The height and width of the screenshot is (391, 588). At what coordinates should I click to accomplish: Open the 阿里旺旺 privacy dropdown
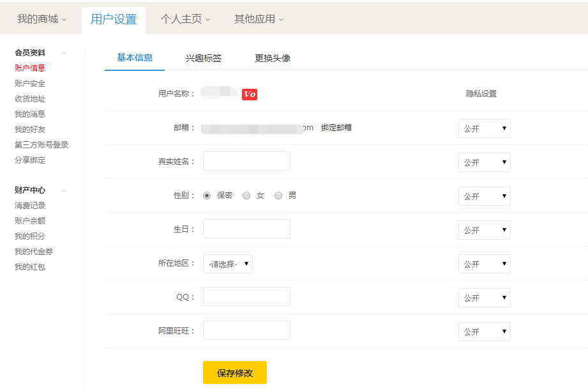(x=484, y=332)
